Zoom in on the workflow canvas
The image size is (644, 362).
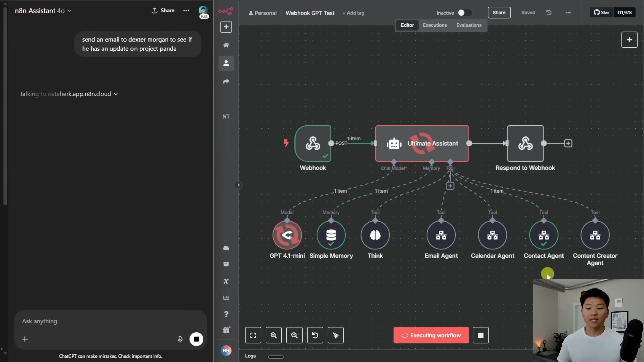[x=274, y=335]
